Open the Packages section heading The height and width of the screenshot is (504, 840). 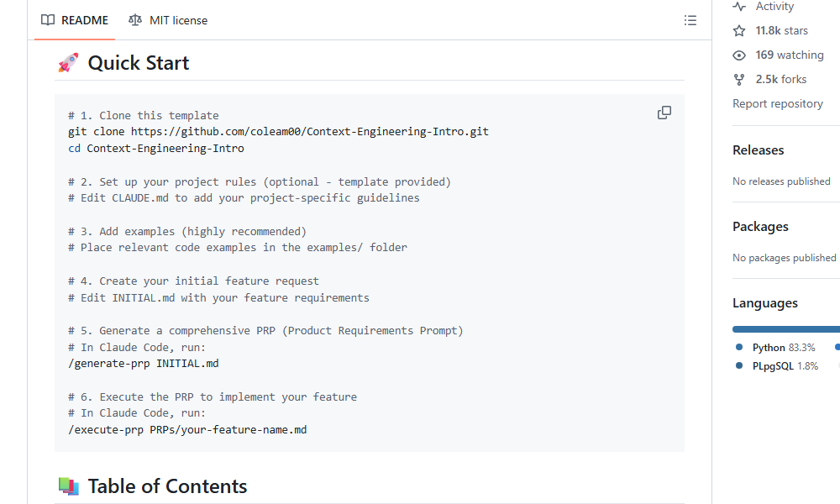[x=760, y=227]
